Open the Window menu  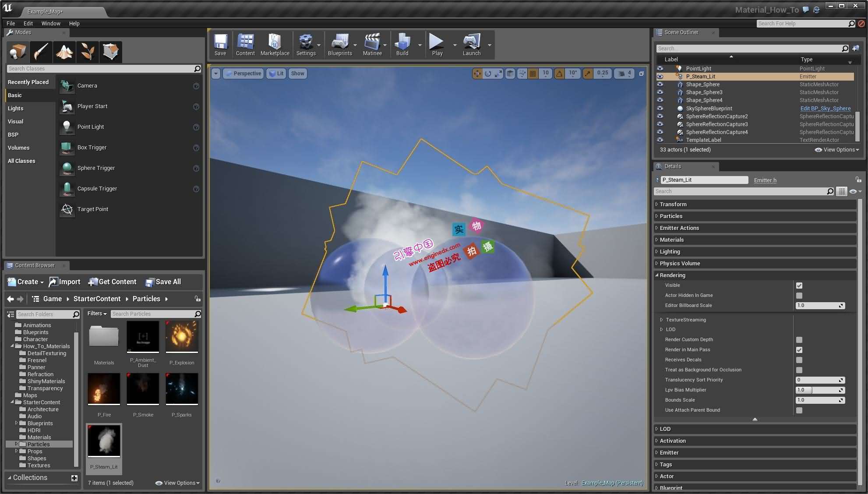click(51, 24)
